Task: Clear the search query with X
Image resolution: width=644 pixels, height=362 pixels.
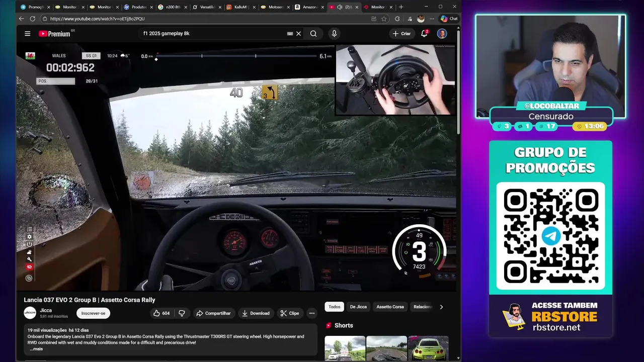Action: [298, 34]
